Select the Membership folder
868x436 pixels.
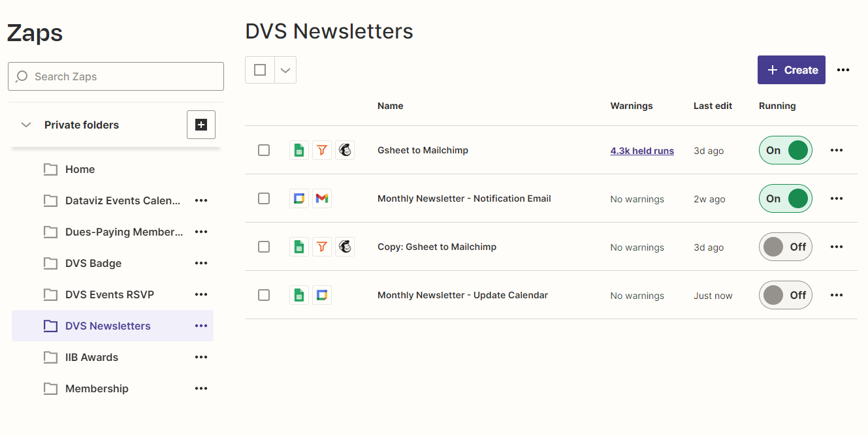(x=97, y=388)
